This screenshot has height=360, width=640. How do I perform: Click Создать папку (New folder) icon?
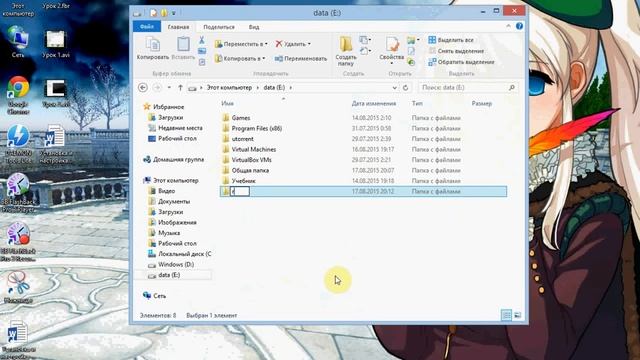coord(346,51)
